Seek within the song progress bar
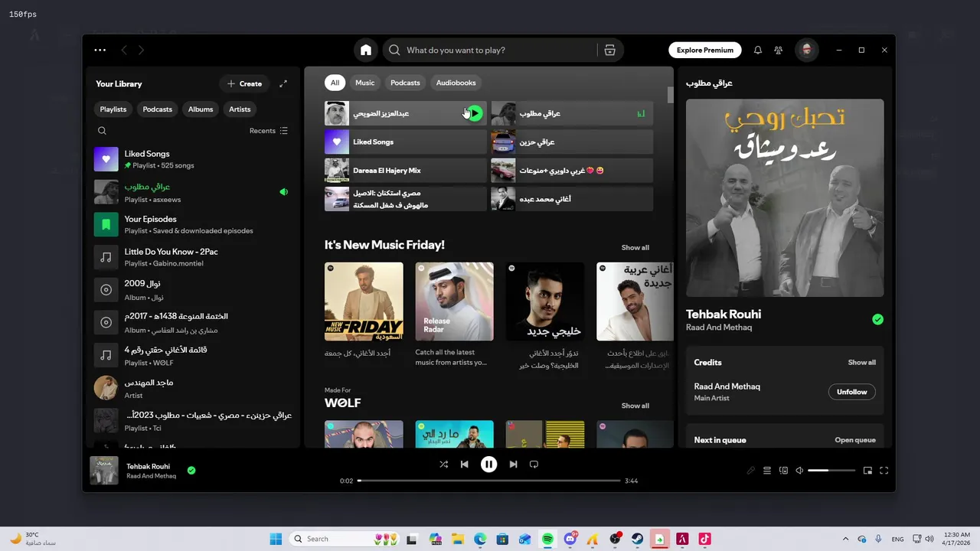Image resolution: width=980 pixels, height=551 pixels. [x=488, y=481]
